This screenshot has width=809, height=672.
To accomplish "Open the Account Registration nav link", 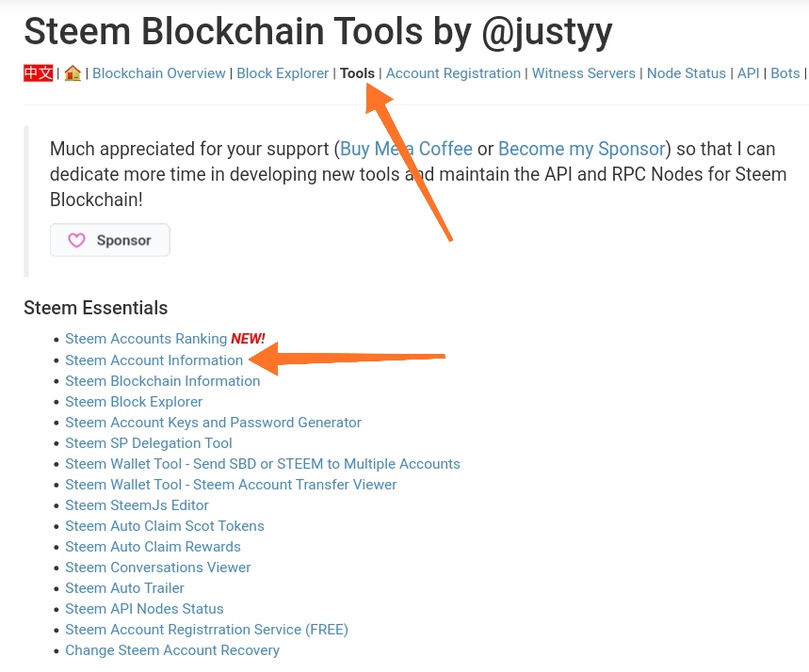I will point(453,73).
